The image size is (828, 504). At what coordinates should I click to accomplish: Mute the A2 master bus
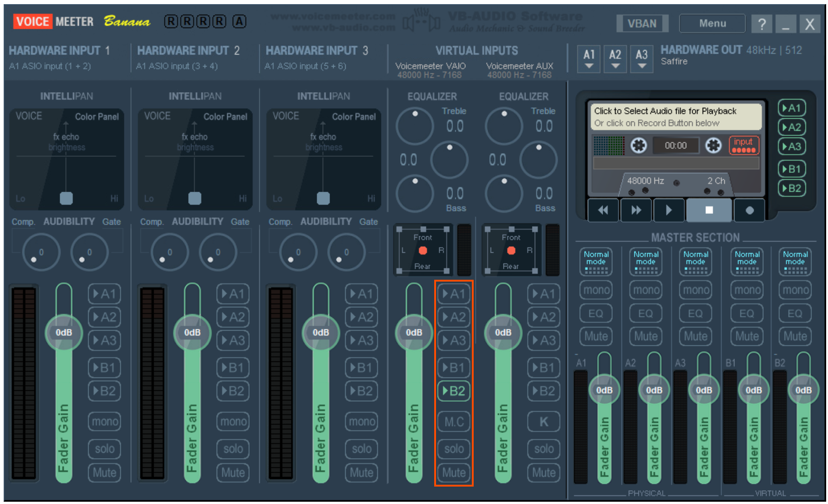(x=646, y=337)
